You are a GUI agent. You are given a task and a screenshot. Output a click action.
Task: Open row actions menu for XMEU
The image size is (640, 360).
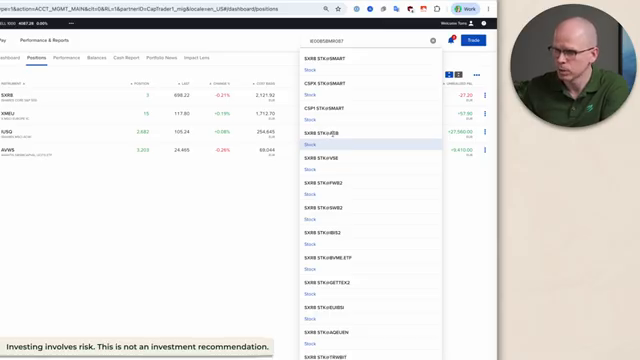[x=485, y=113]
